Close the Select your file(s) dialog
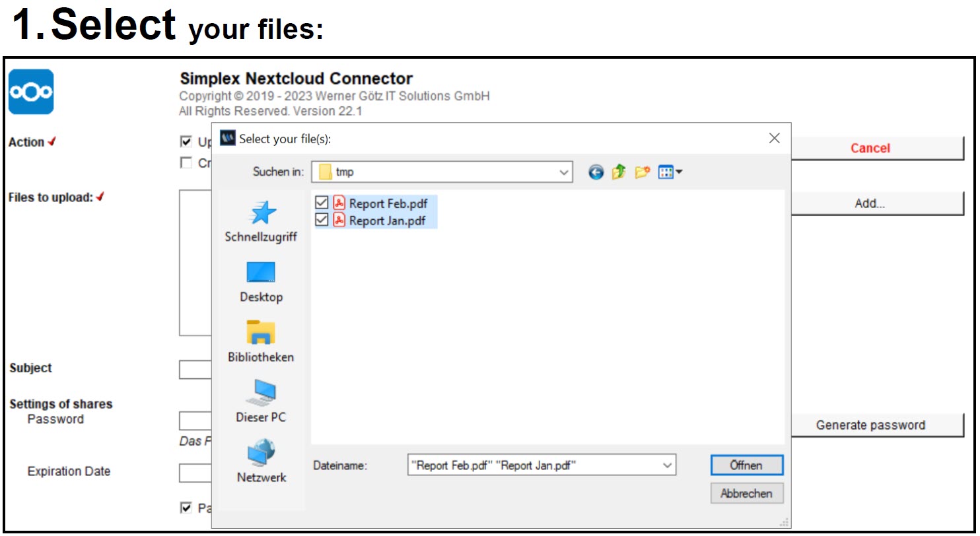Viewport: 980px width, 536px height. click(775, 138)
